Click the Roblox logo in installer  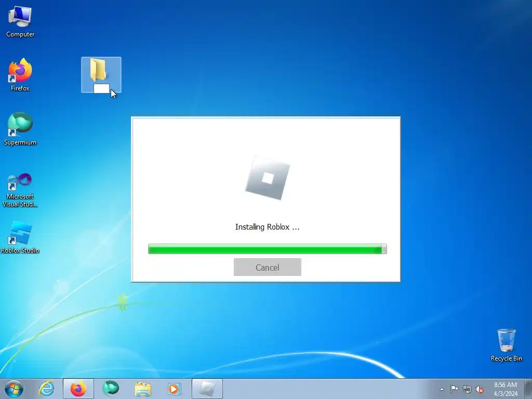point(268,178)
